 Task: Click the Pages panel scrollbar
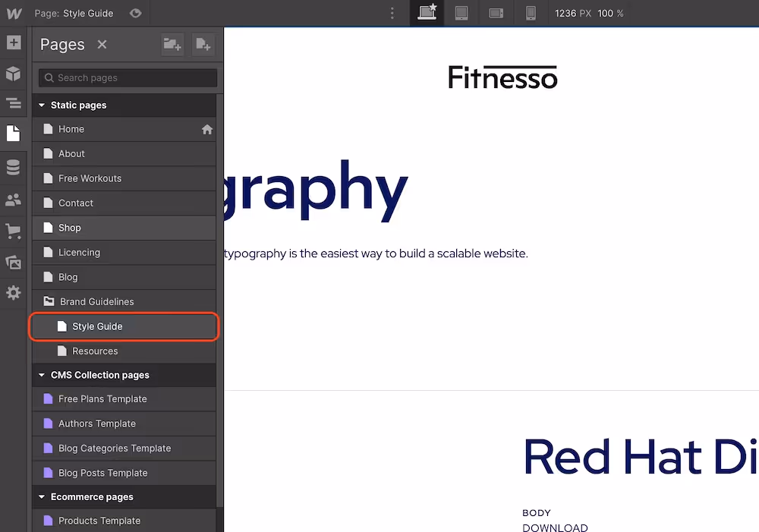point(220,300)
